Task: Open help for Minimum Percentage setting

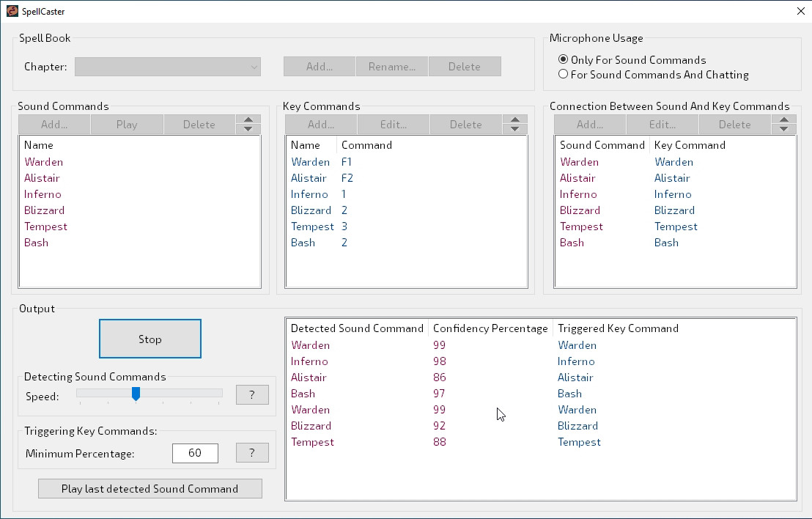Action: [x=252, y=453]
